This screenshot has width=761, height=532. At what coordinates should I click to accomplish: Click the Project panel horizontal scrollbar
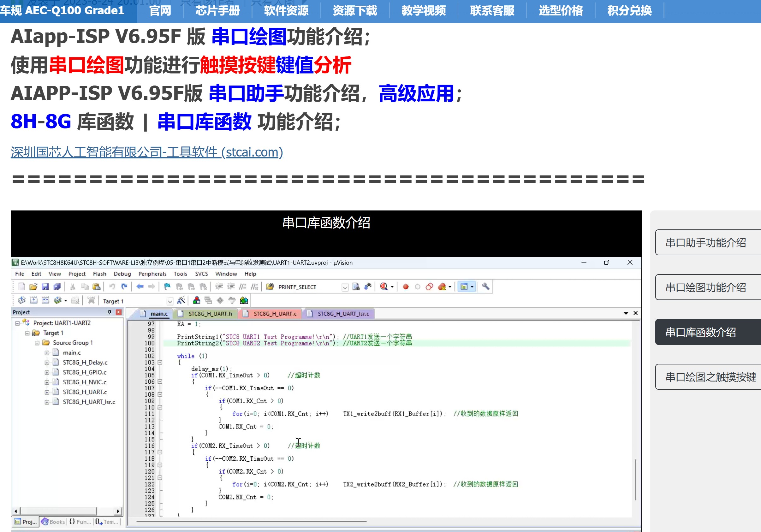58,511
